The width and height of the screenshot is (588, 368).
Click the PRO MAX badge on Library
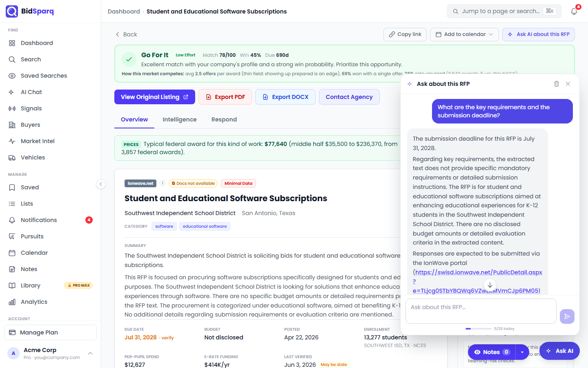click(78, 285)
